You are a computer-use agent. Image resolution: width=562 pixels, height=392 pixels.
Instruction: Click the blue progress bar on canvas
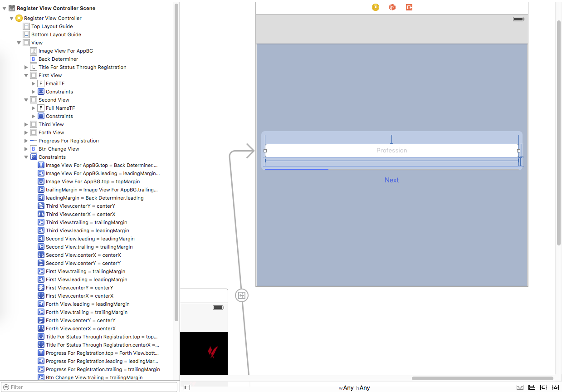[x=297, y=169]
